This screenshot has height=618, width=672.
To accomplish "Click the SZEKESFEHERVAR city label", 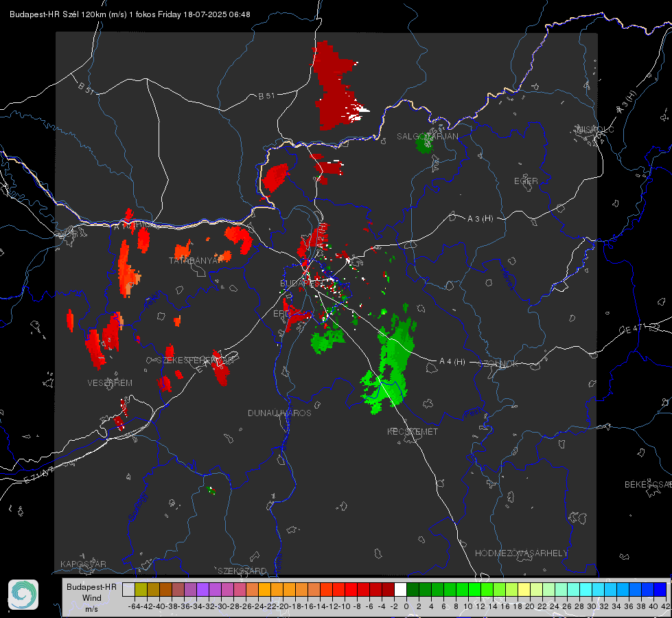I will click(x=197, y=360).
